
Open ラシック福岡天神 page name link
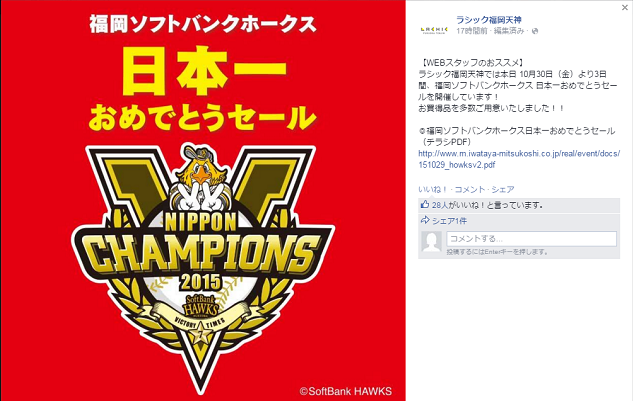click(x=488, y=19)
